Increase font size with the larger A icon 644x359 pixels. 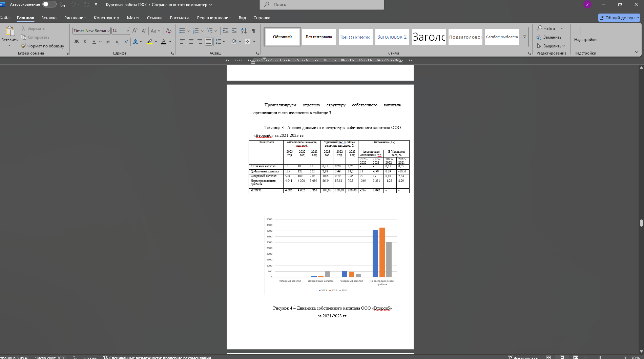pos(135,31)
